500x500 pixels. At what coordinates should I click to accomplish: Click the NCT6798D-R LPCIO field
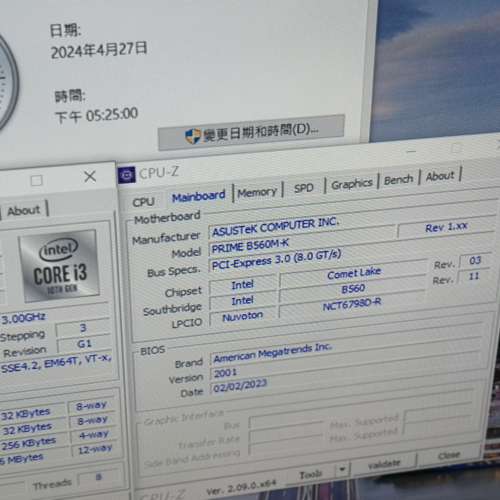point(352,304)
